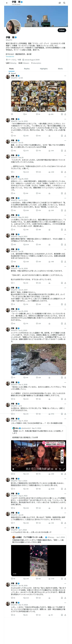Reply to the Jun 10 tweet

[12, 151]
